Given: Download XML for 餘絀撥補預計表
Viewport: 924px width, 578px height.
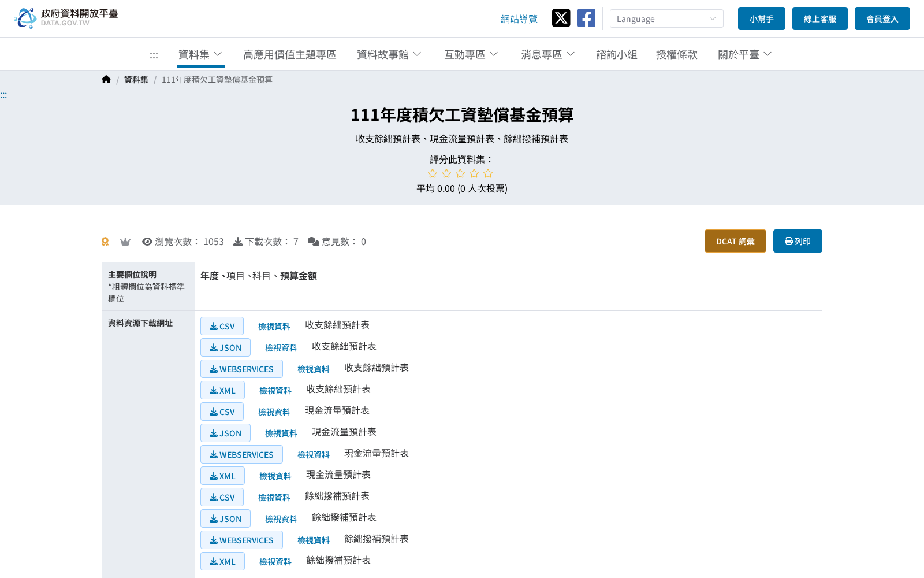Looking at the screenshot, I should (x=222, y=561).
